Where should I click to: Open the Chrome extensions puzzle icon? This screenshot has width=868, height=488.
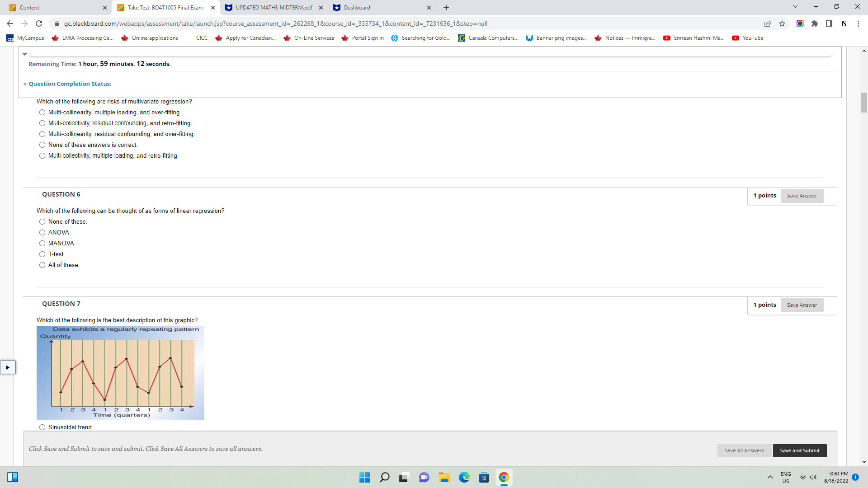pyautogui.click(x=815, y=23)
